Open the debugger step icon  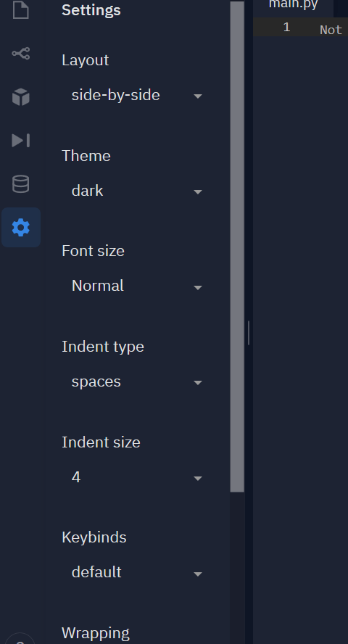click(21, 141)
